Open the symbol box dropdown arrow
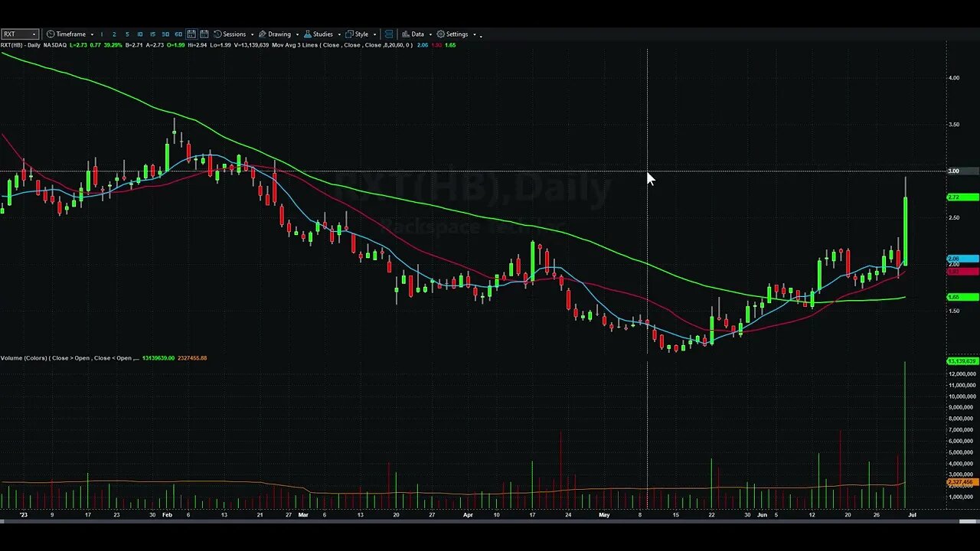 pos(34,34)
